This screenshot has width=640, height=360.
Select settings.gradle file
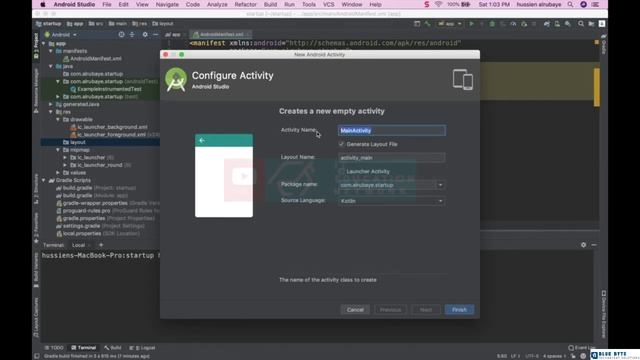click(78, 226)
